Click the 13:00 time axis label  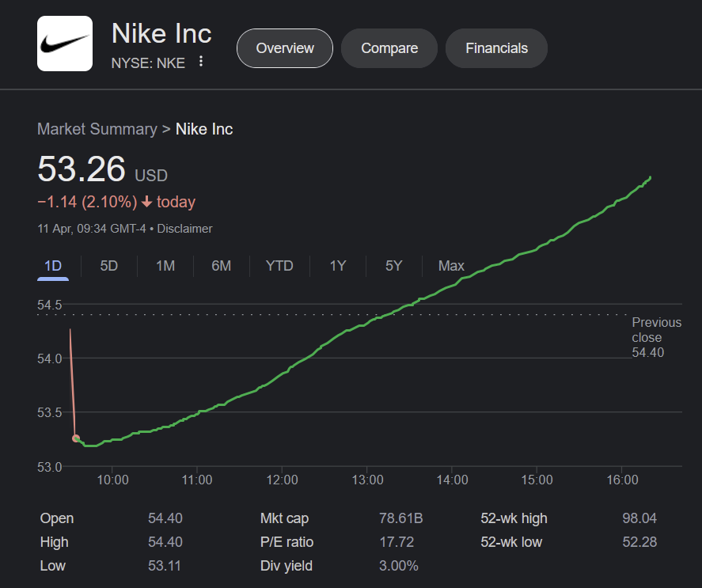click(x=367, y=480)
